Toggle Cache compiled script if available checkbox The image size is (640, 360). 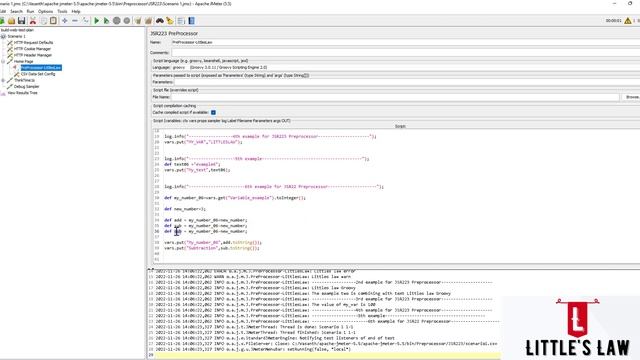[213, 112]
